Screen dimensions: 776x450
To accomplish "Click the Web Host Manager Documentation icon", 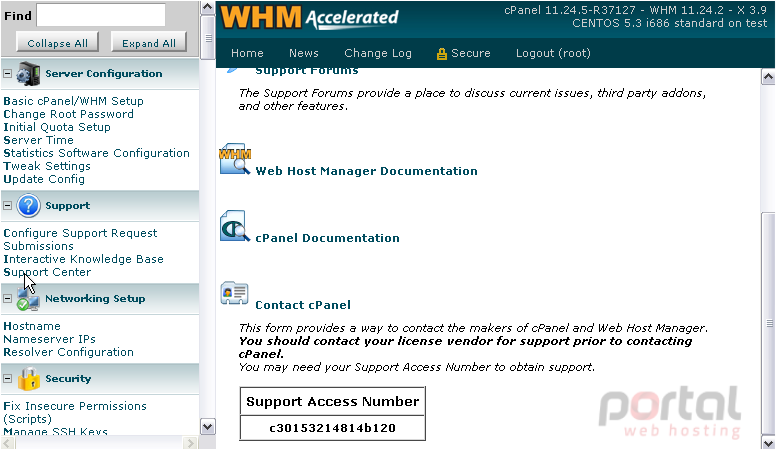I will point(235,159).
